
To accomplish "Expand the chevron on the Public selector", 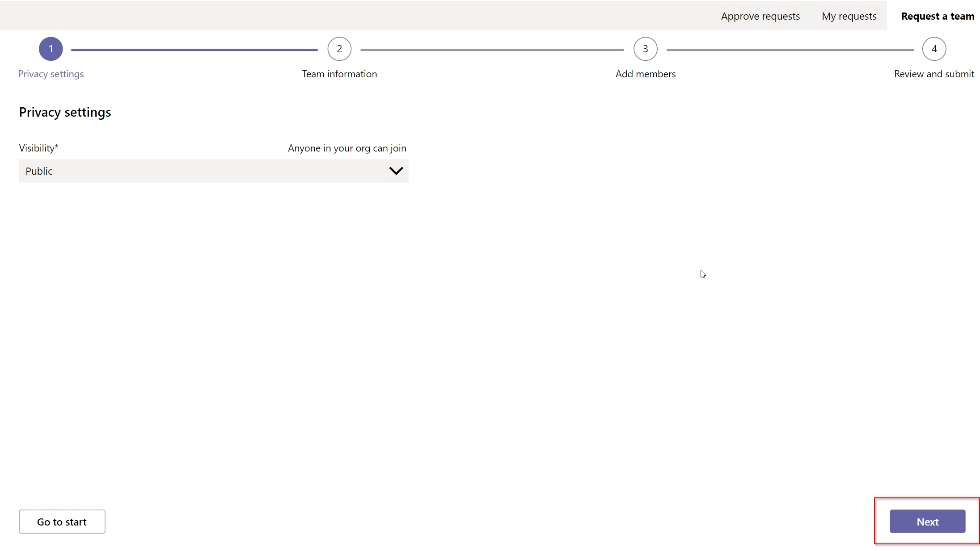I will 395,171.
